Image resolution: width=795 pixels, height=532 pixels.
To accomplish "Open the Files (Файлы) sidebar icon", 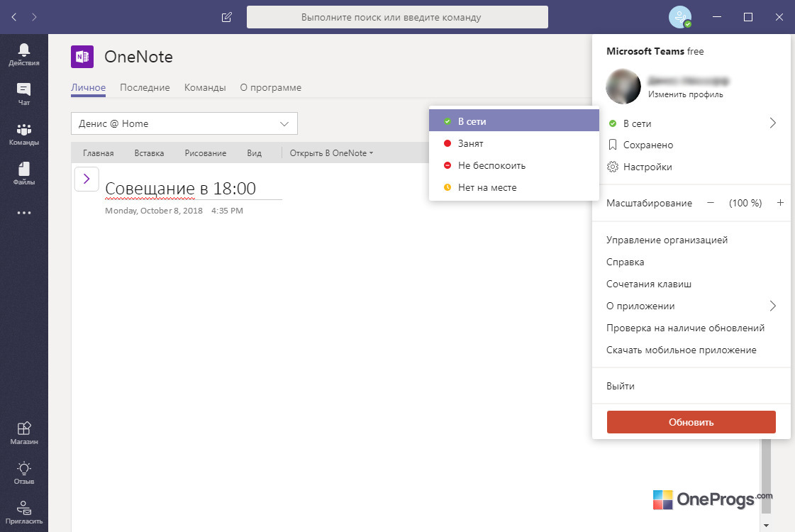I will (24, 173).
